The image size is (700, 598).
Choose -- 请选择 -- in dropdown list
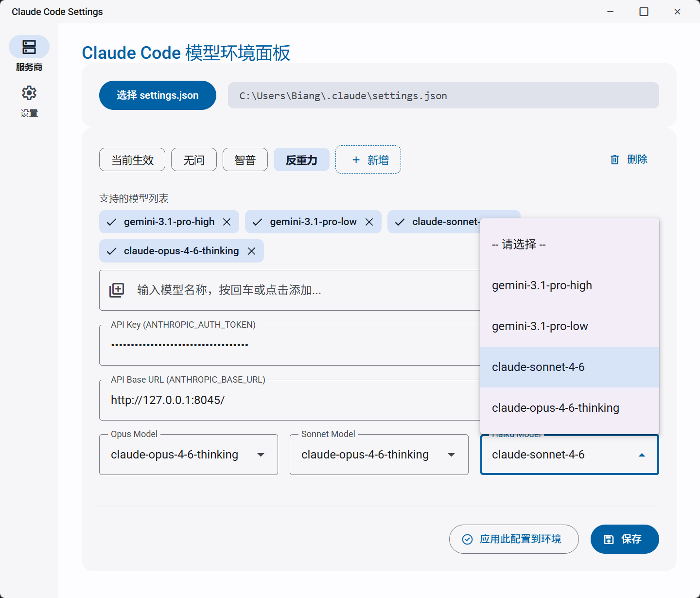click(x=570, y=245)
